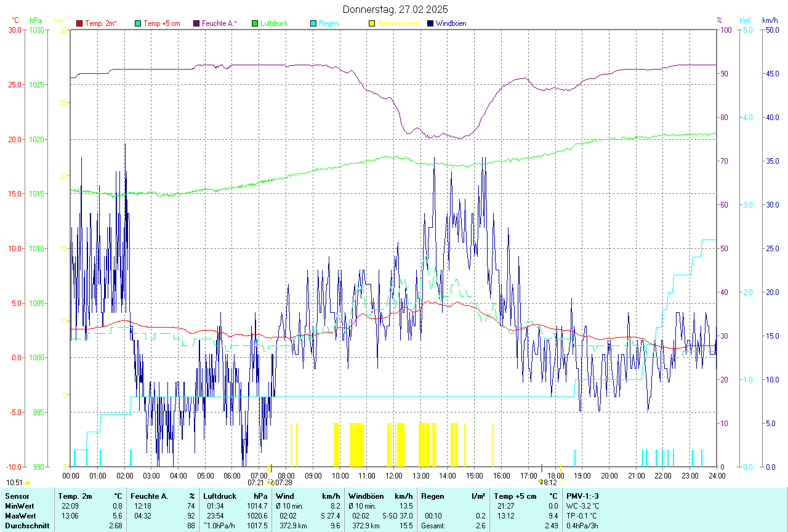Click the 'Luftdruck' legend label
This screenshot has width=788, height=532.
pyautogui.click(x=275, y=23)
